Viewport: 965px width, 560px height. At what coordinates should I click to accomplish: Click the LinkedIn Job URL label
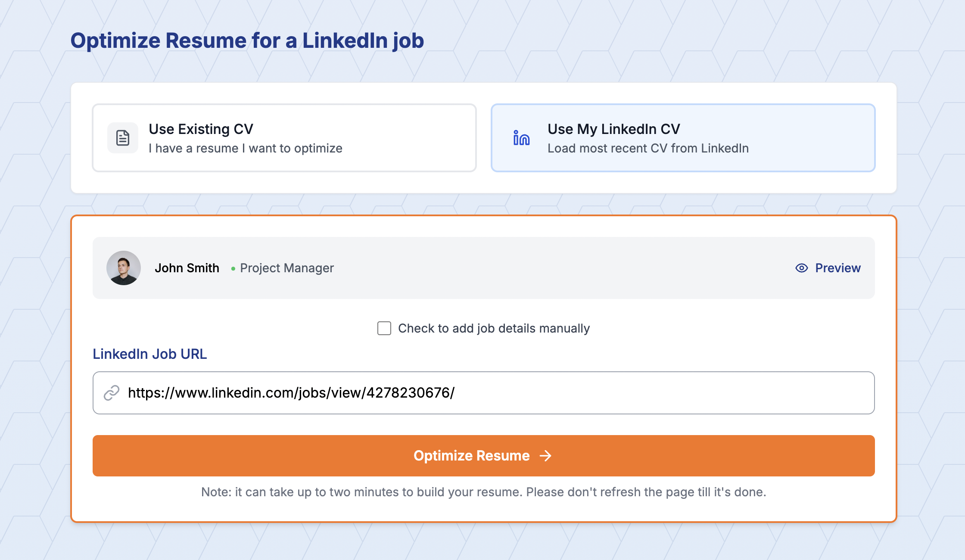click(x=150, y=354)
